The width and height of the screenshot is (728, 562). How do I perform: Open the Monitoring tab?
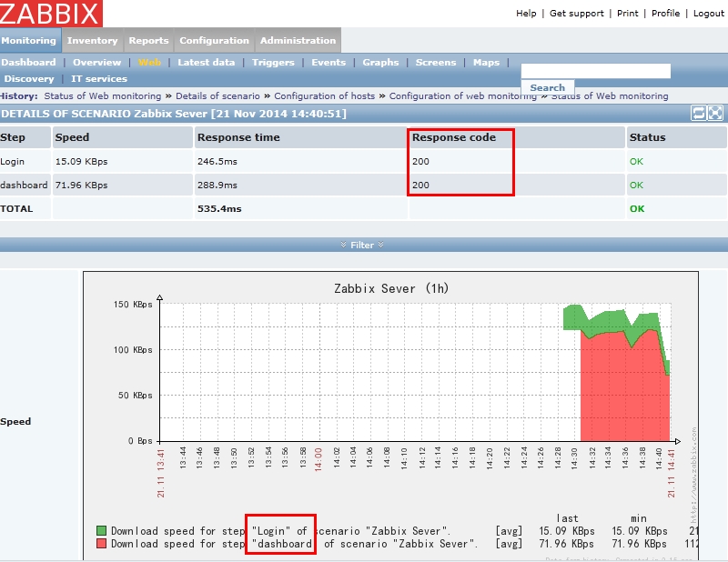point(29,41)
